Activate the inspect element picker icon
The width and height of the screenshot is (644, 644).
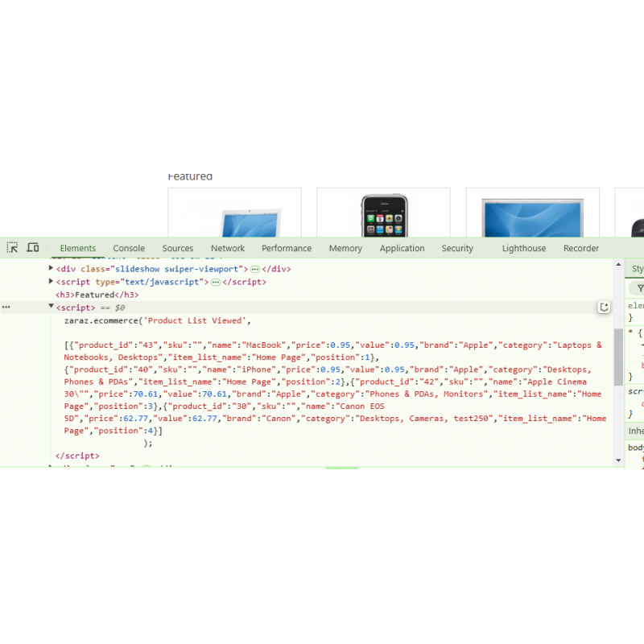pyautogui.click(x=12, y=248)
